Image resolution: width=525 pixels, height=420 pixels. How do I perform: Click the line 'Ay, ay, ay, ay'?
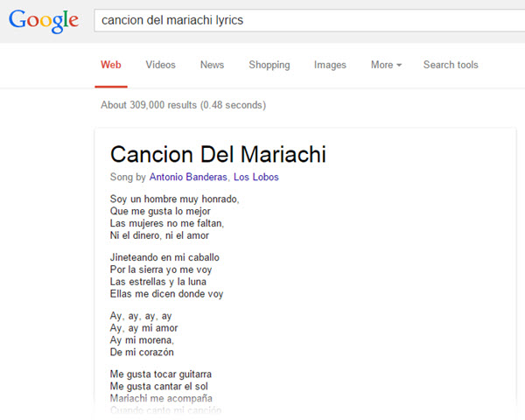click(x=141, y=316)
